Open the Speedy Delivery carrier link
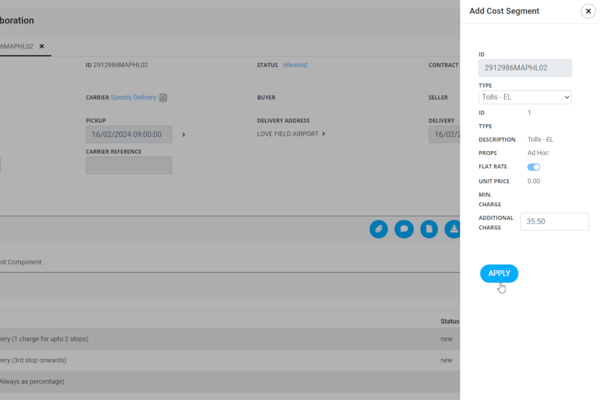The image size is (600, 400). click(133, 97)
